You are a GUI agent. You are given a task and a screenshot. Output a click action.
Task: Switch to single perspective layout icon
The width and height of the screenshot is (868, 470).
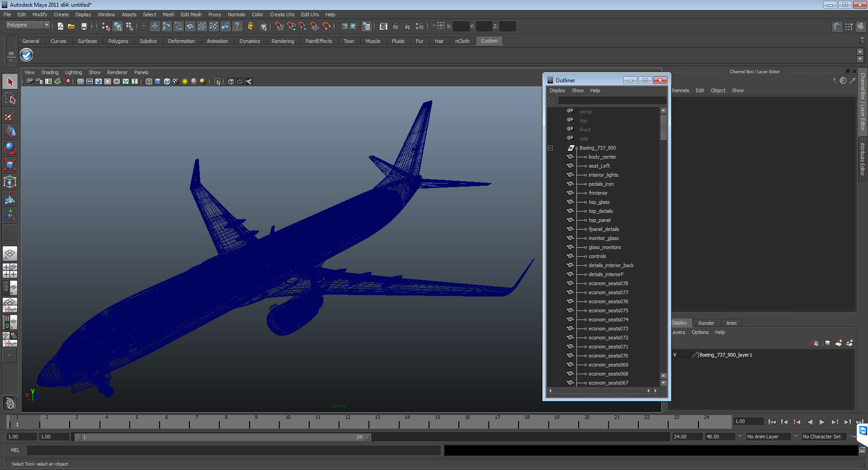pyautogui.click(x=10, y=254)
